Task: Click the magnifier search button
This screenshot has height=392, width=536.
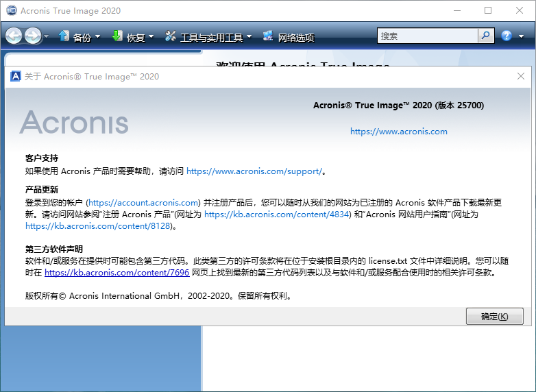Action: (x=485, y=36)
